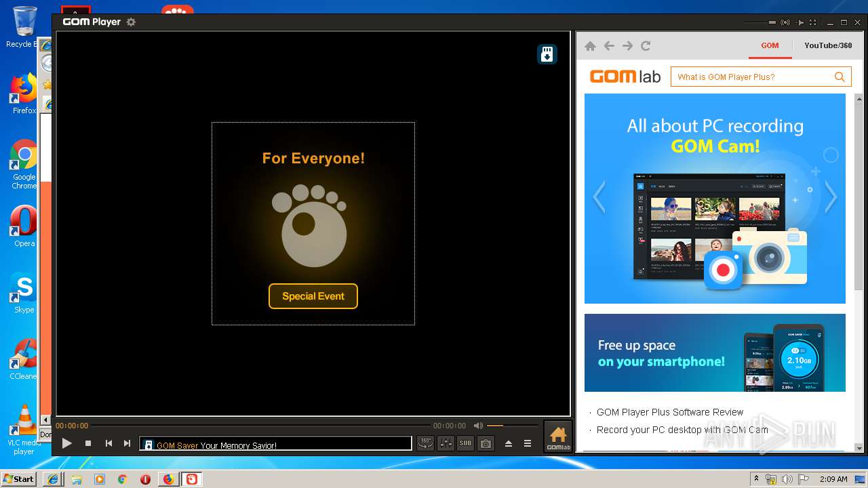Open GOM Player settings gear
The image size is (868, 488).
coord(131,22)
